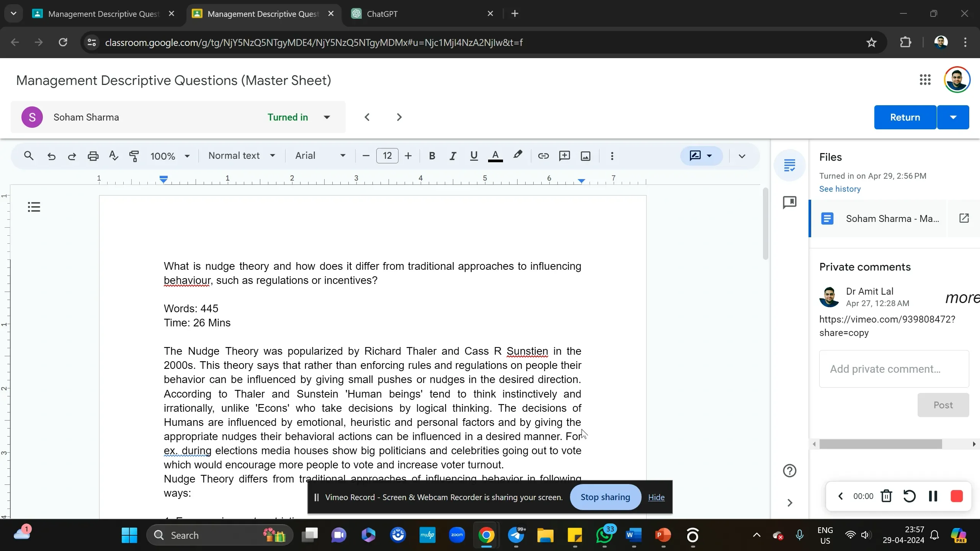Click the Bold formatting icon
The width and height of the screenshot is (980, 551).
pos(432,155)
